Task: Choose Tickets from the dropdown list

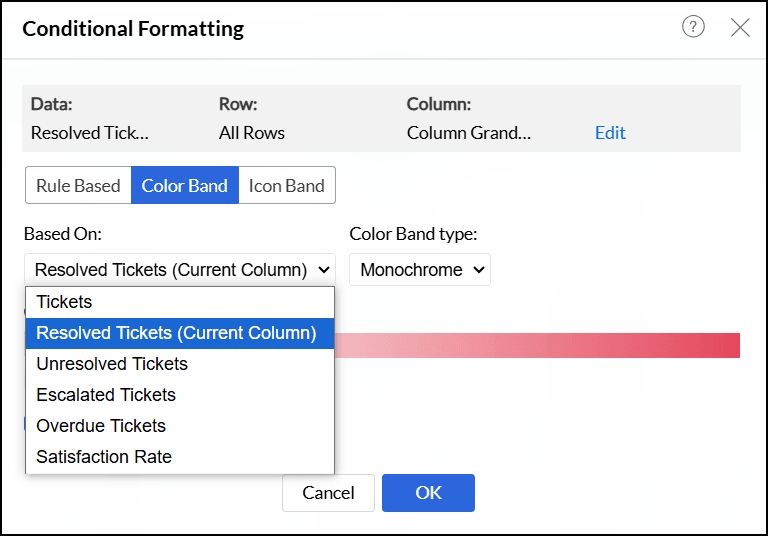Action: pos(64,302)
